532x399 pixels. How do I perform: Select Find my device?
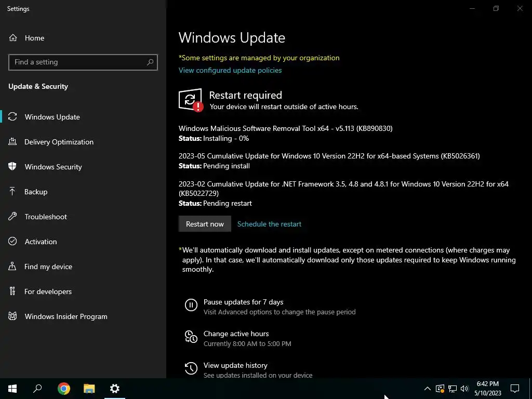pos(48,267)
